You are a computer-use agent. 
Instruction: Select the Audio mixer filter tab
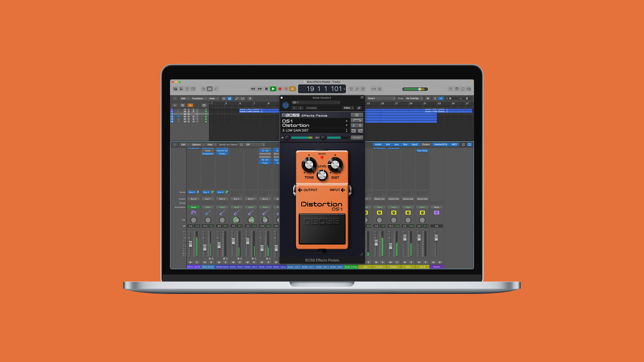378,144
